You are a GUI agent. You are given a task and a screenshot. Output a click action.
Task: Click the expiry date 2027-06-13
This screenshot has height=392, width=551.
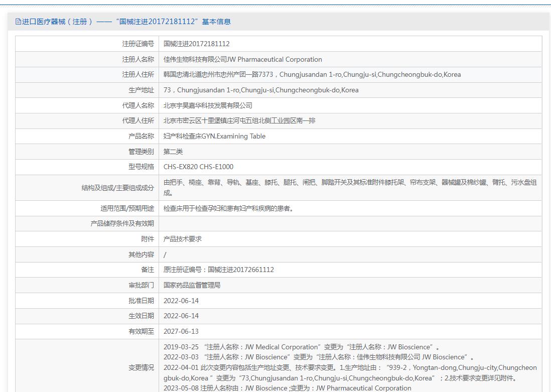(181, 331)
